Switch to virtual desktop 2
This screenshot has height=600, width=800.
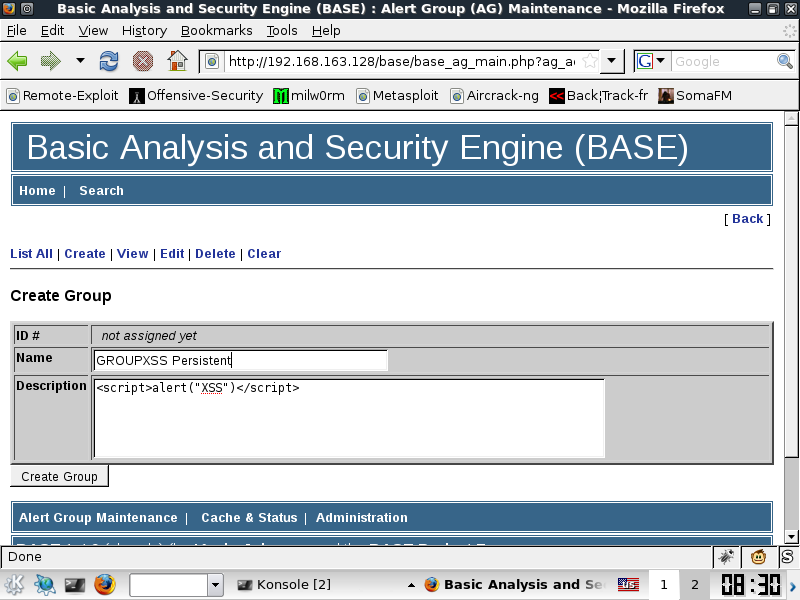[x=695, y=585]
